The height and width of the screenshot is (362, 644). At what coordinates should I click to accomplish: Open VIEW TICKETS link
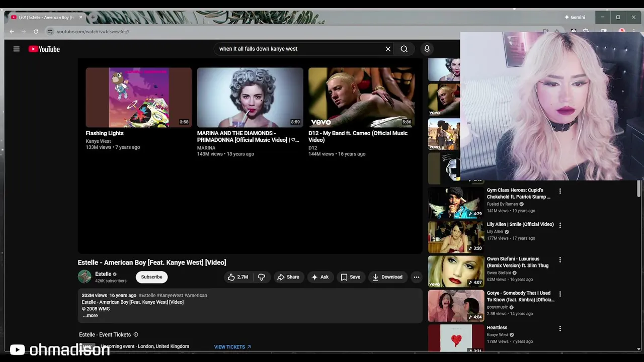tap(232, 347)
